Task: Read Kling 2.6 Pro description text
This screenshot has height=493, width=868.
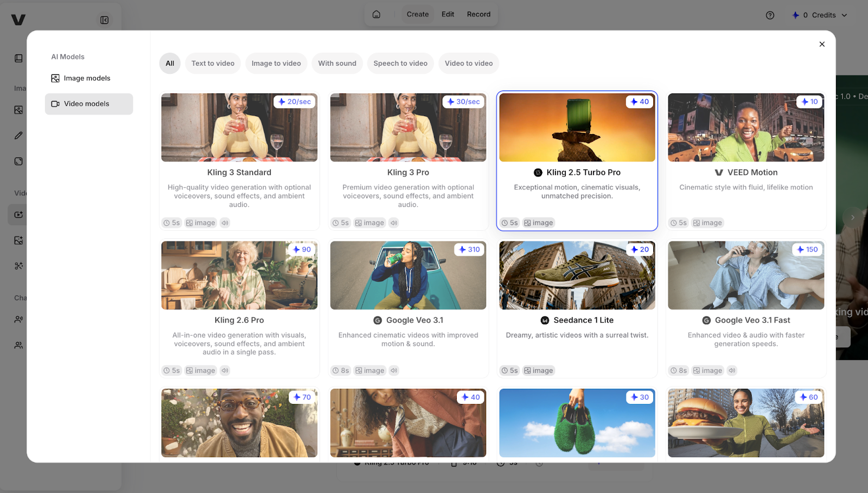Action: [x=239, y=344]
